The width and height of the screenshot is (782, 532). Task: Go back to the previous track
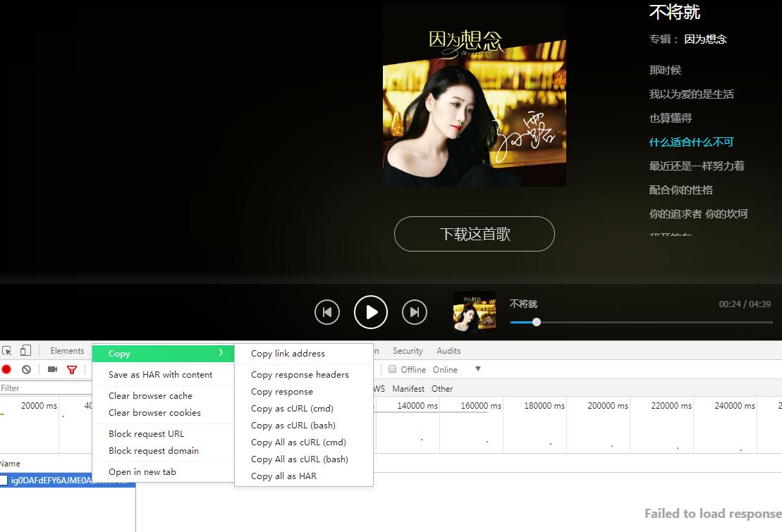327,311
